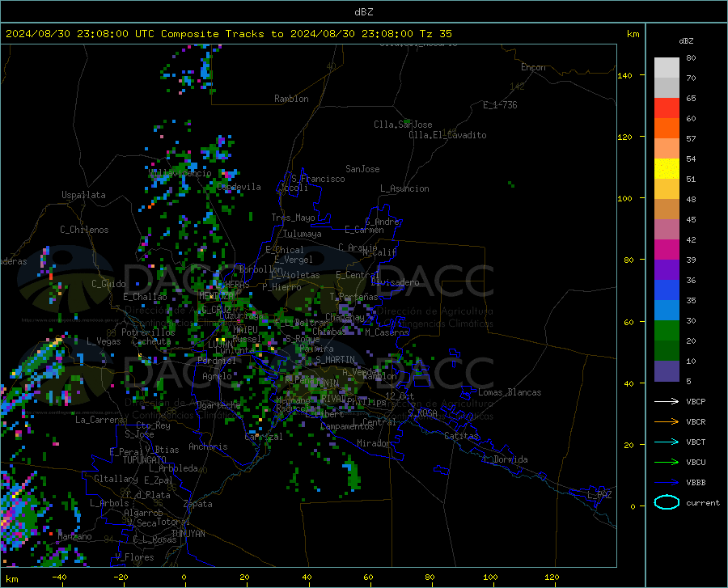Click the L_Dormida map label
The width and height of the screenshot is (728, 588).
505,459
